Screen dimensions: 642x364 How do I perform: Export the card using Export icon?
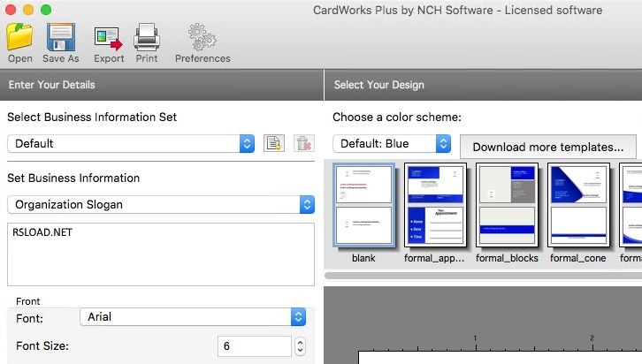click(109, 39)
